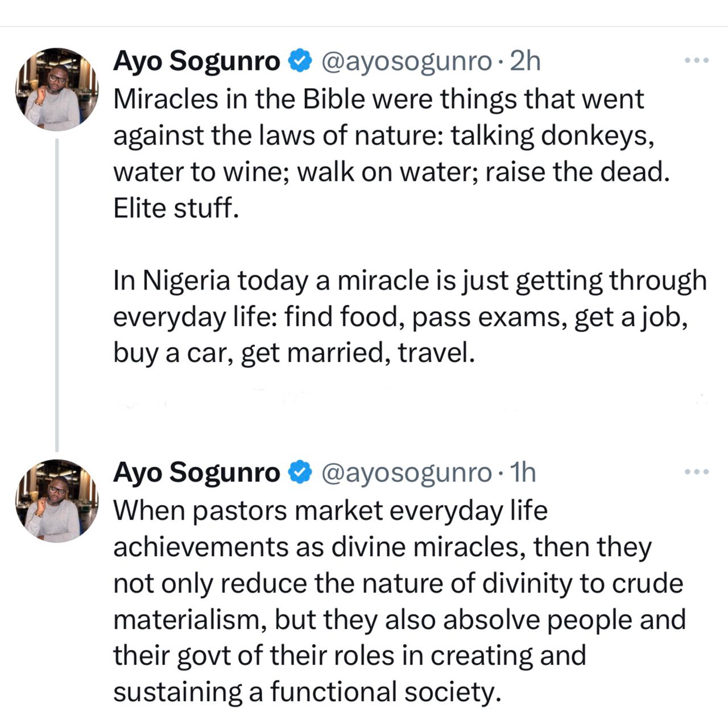Click the Ayo Sogunro name on first tweet
This screenshot has height=728, width=728.
click(197, 61)
